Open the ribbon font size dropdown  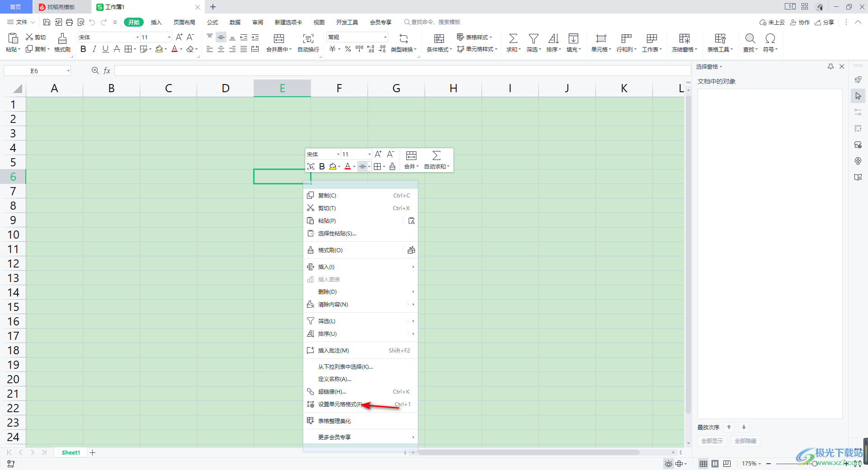(170, 37)
